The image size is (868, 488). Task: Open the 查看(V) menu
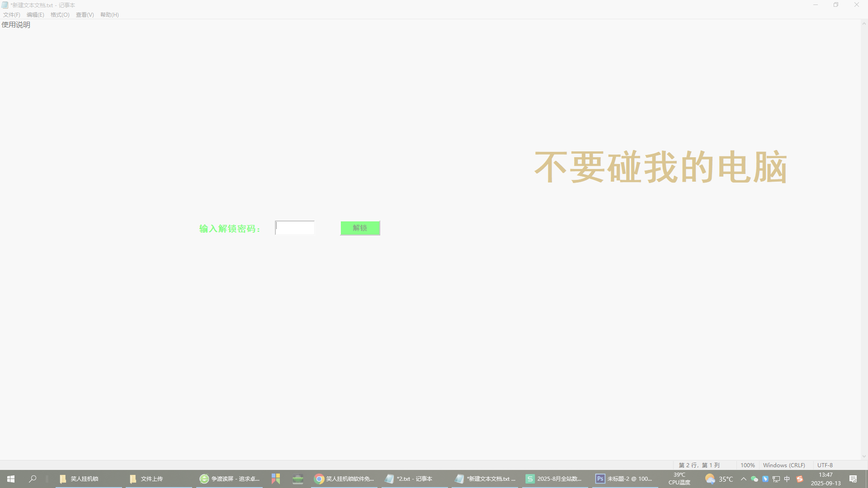coord(85,15)
